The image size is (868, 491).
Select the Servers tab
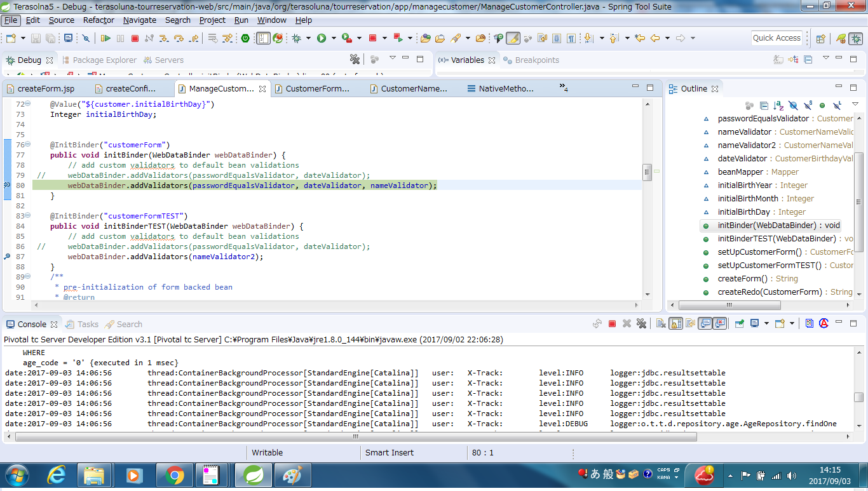163,60
